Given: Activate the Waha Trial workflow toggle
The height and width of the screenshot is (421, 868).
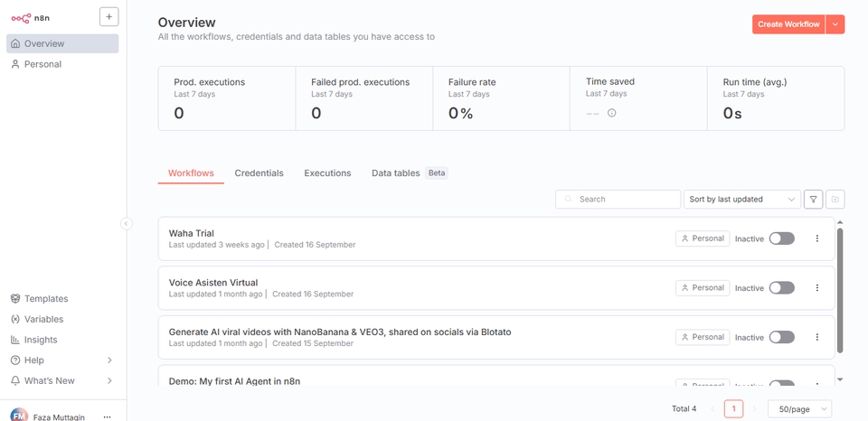Looking at the screenshot, I should coord(781,239).
